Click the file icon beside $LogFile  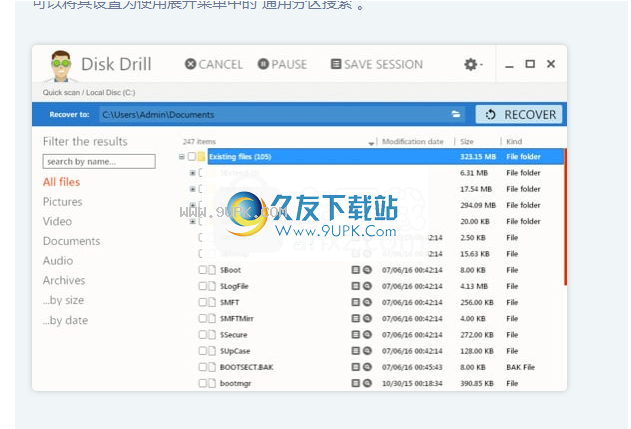[x=212, y=286]
